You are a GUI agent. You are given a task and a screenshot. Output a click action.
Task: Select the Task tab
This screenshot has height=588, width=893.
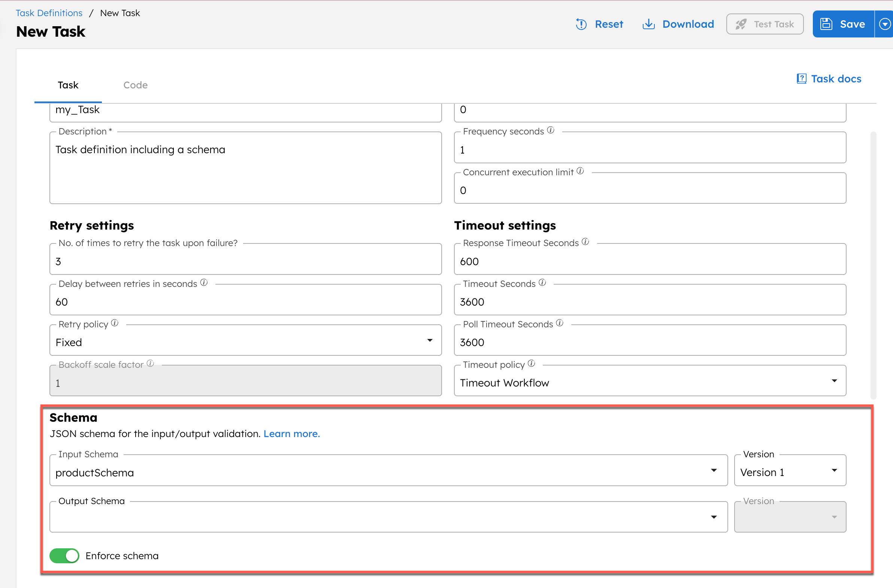click(68, 85)
